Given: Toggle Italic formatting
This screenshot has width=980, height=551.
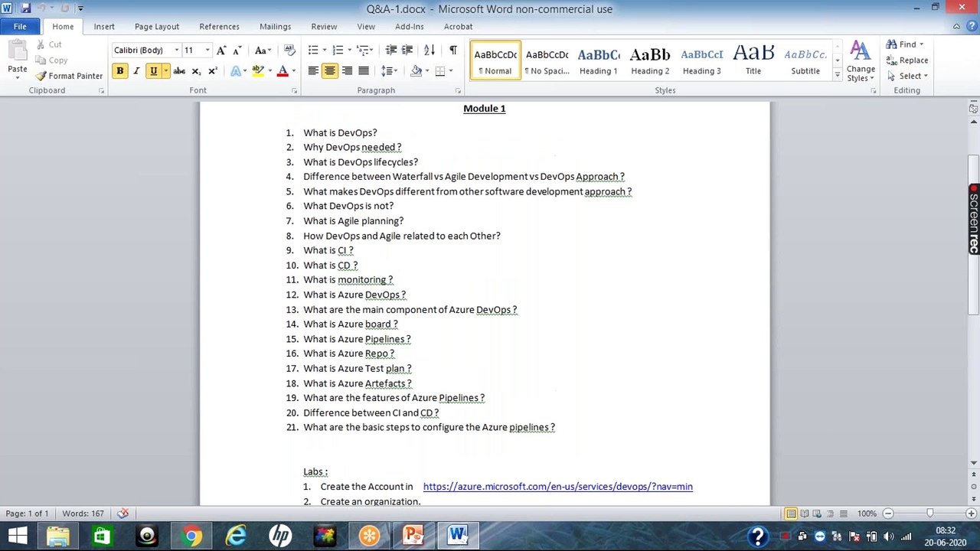Looking at the screenshot, I should (x=136, y=71).
